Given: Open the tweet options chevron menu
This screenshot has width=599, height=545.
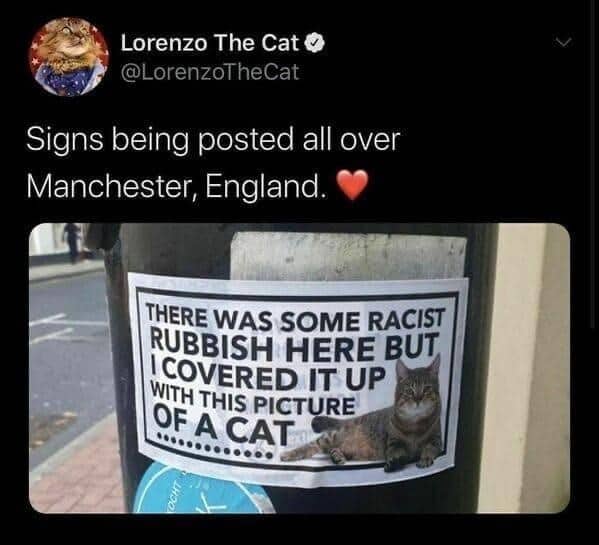Looking at the screenshot, I should tap(564, 41).
